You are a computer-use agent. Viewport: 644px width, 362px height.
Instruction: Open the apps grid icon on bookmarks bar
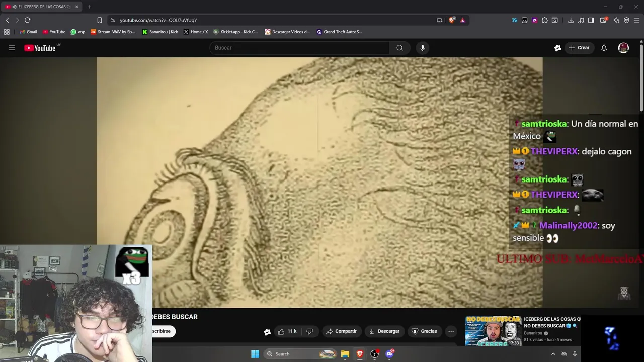[7, 32]
